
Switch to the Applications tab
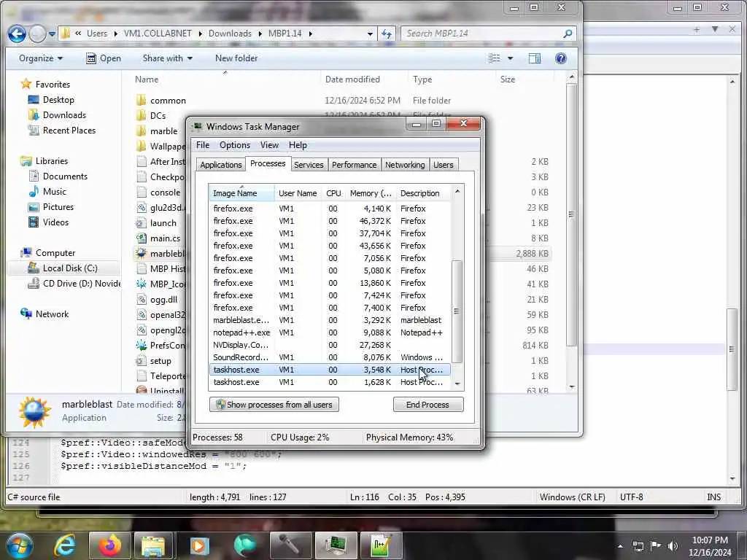click(220, 165)
